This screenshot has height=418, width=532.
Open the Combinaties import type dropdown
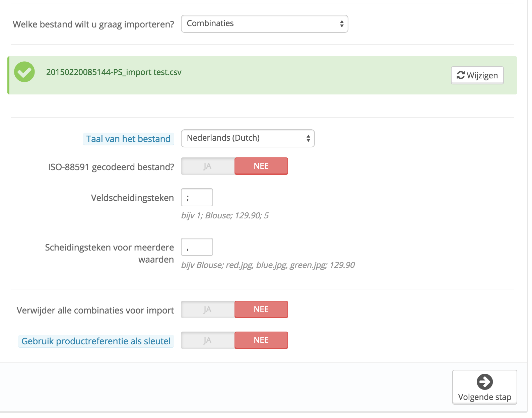click(264, 24)
